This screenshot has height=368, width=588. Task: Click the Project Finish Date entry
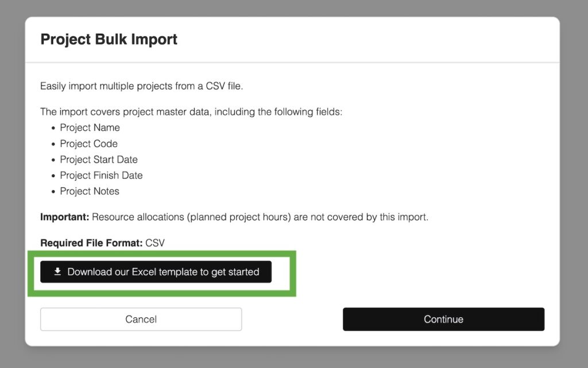(101, 175)
